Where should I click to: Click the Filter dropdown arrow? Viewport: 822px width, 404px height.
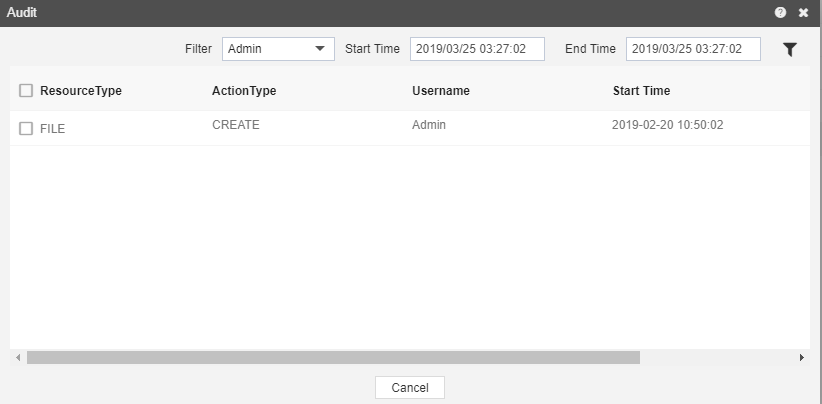[x=320, y=49]
